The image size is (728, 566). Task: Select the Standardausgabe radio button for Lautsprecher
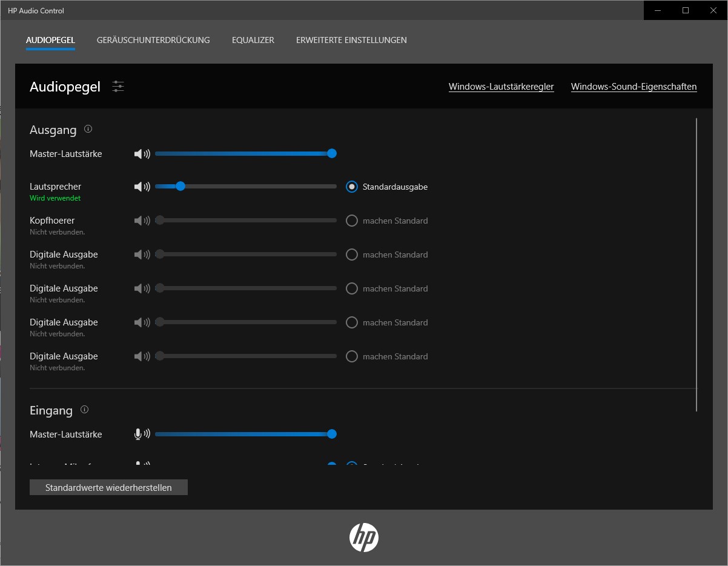[352, 187]
